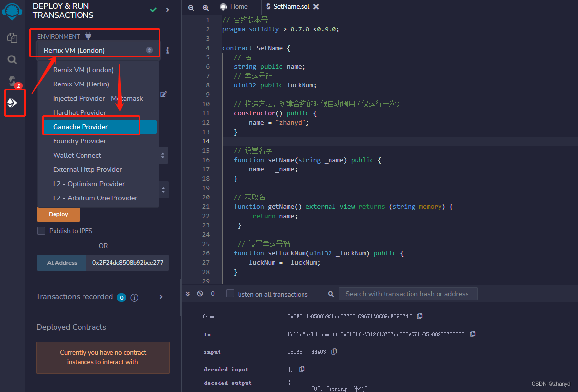Copy the 'from' address value
Viewport: 578px width, 392px height.
[420, 316]
